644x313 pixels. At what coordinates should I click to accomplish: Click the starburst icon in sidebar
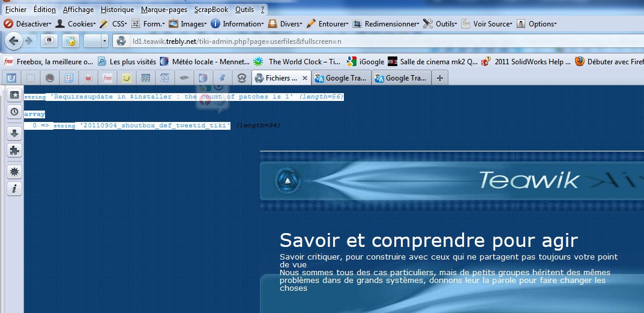(14, 172)
